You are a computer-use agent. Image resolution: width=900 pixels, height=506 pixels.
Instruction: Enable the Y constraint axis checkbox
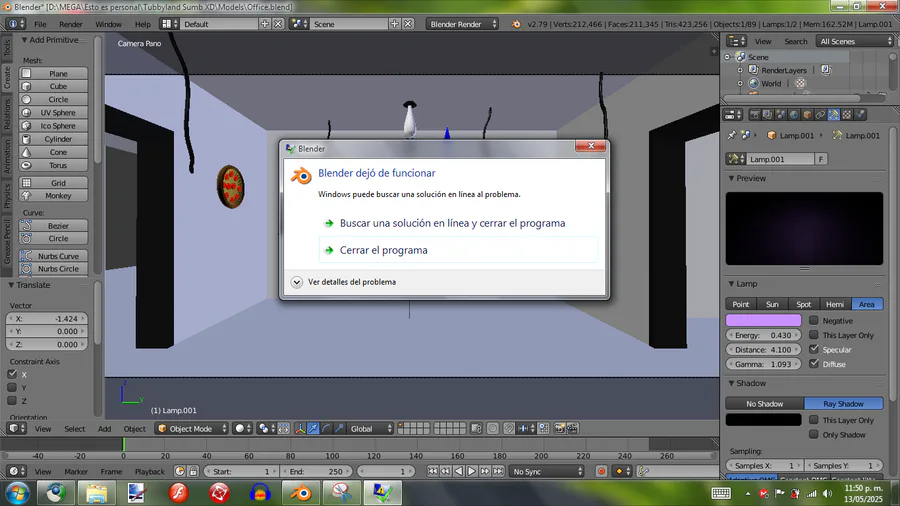coord(12,387)
